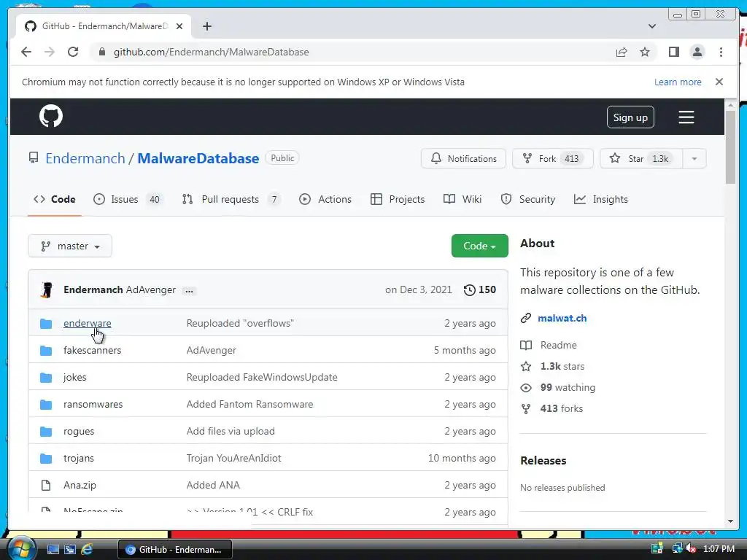Click the trojans folder icon
Viewport: 747px width, 560px height.
click(46, 459)
